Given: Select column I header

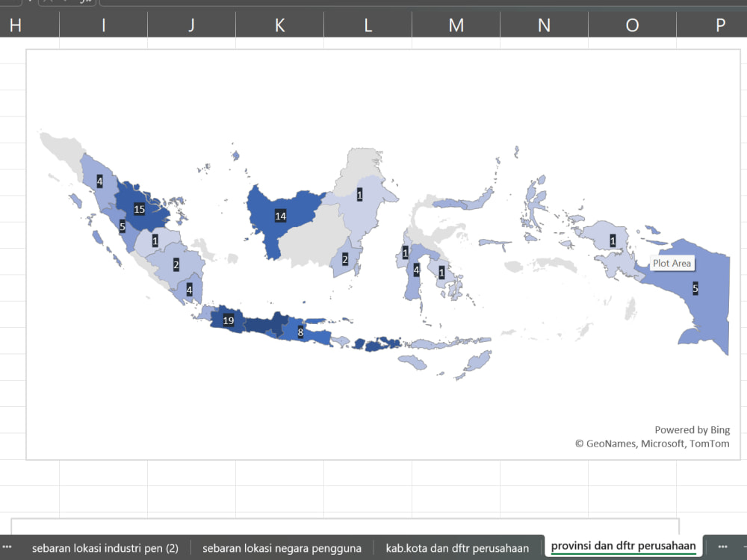Looking at the screenshot, I should coord(103,25).
